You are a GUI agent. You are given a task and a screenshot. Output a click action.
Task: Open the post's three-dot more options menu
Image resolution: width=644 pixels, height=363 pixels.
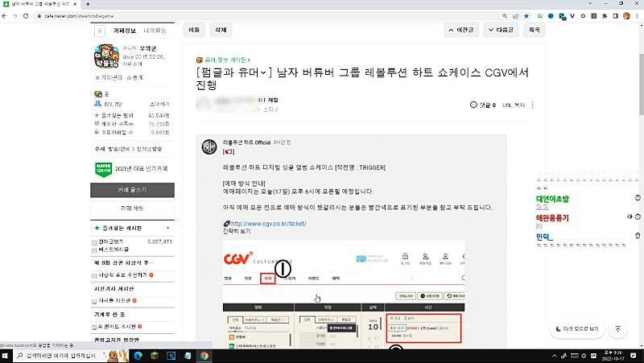tap(533, 105)
